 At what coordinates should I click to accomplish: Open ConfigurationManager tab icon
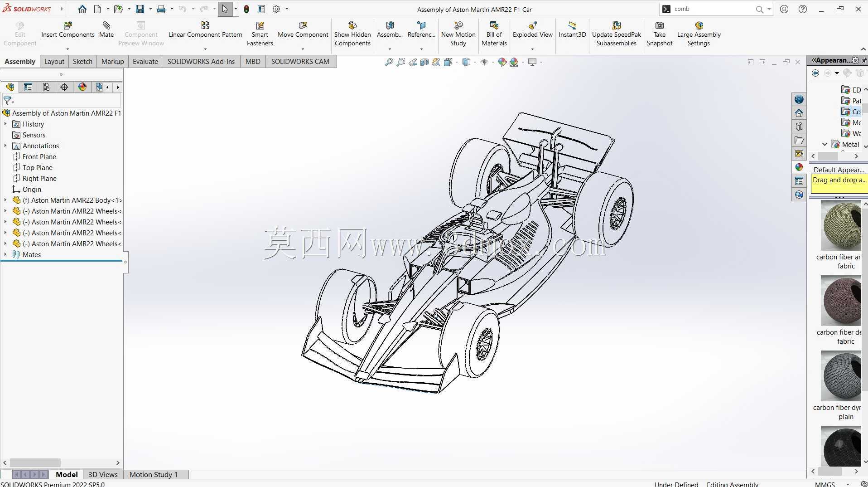click(46, 87)
